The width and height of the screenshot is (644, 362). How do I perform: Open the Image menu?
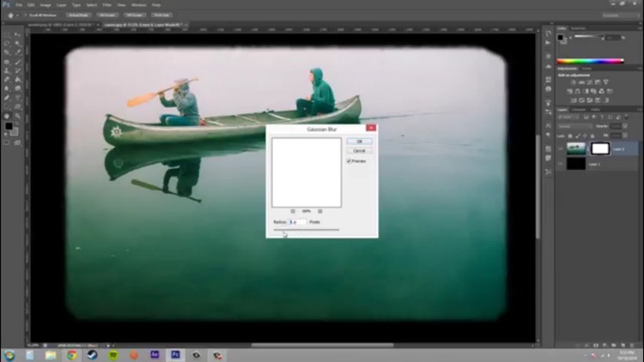pyautogui.click(x=46, y=5)
